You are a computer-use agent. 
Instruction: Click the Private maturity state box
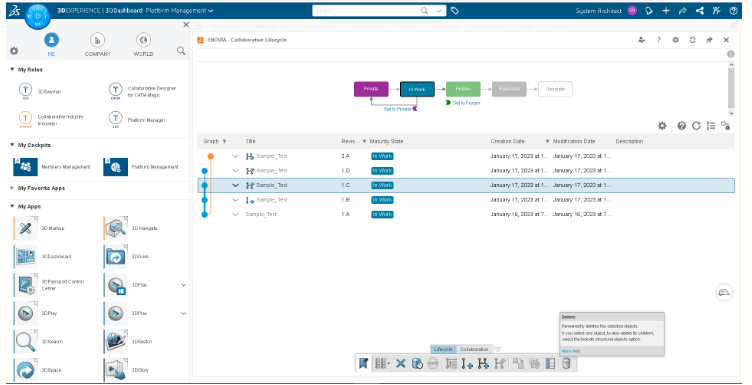tap(371, 89)
